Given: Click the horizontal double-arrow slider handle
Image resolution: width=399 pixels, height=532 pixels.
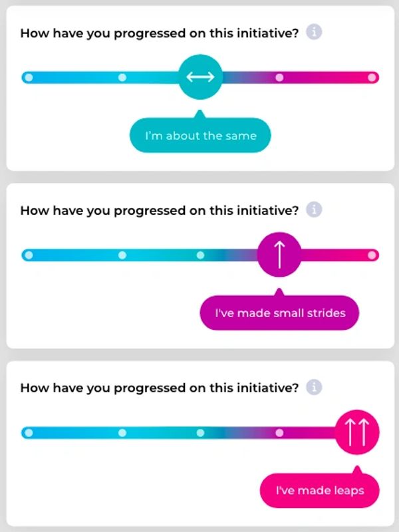Looking at the screenshot, I should (x=200, y=77).
